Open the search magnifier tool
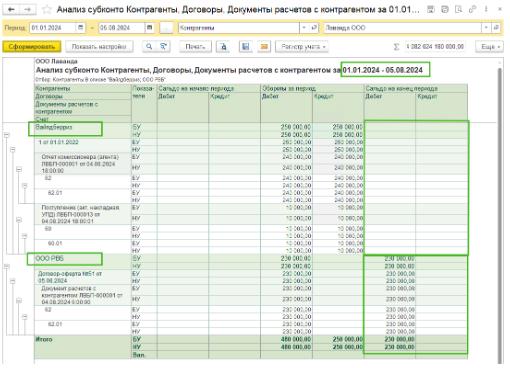510x368 pixels. pos(149,47)
